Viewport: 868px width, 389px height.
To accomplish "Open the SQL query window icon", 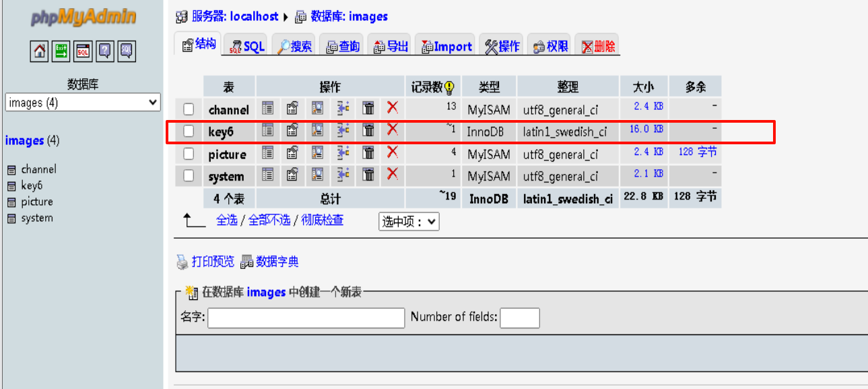I will click(82, 51).
